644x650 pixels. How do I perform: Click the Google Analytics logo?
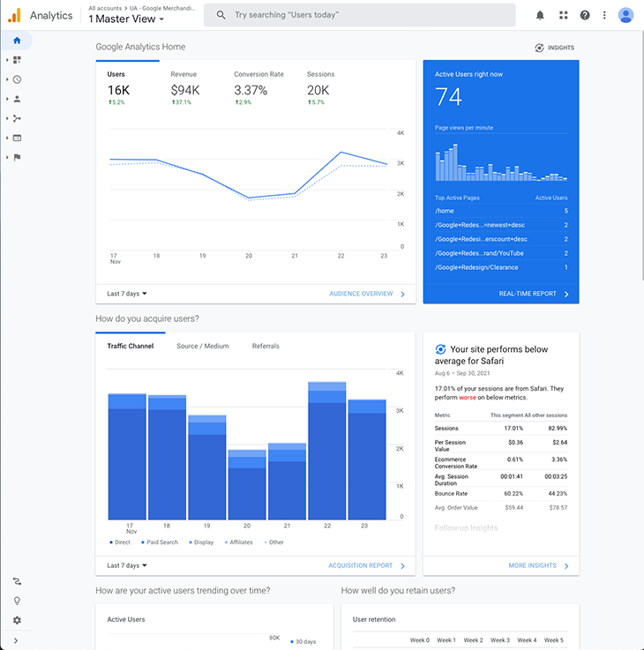[x=14, y=15]
